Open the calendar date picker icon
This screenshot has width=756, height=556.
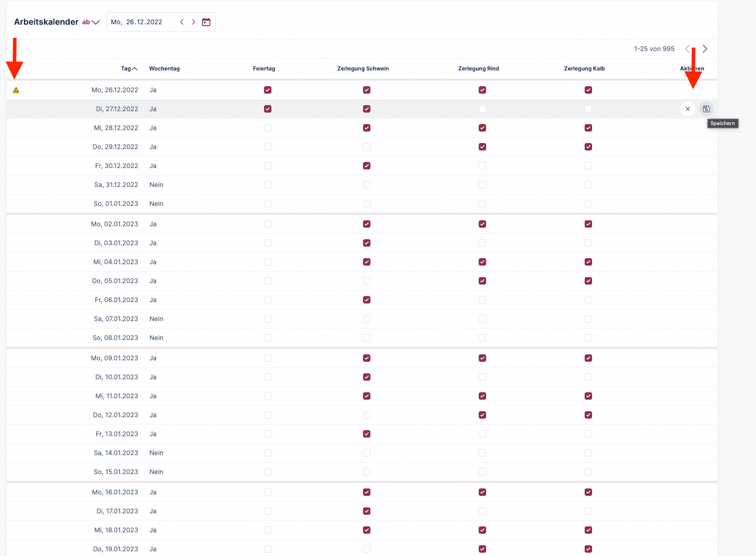[206, 22]
